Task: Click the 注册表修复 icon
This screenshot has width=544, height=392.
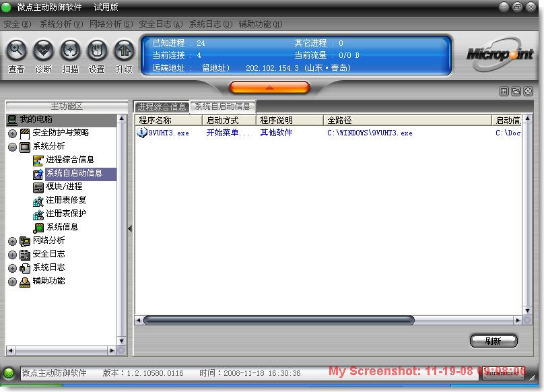Action: [38, 201]
